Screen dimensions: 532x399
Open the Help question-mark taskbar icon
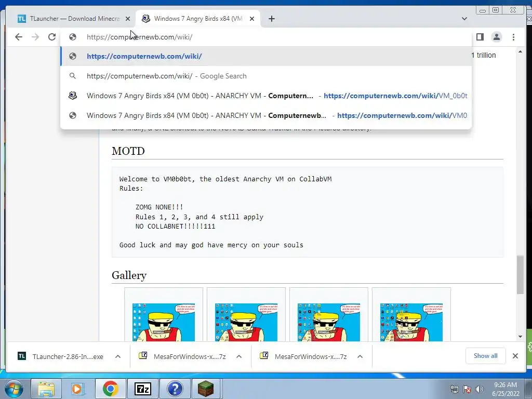coord(175,389)
